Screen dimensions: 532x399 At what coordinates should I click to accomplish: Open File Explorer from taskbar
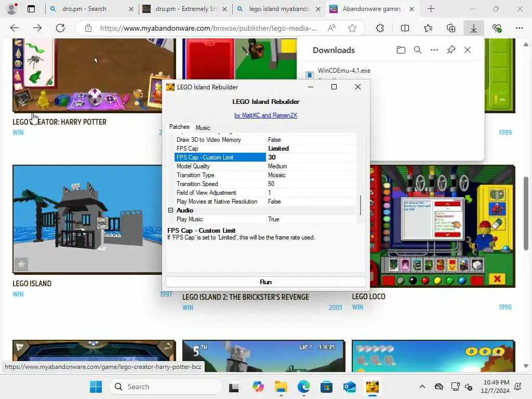pyautogui.click(x=281, y=387)
